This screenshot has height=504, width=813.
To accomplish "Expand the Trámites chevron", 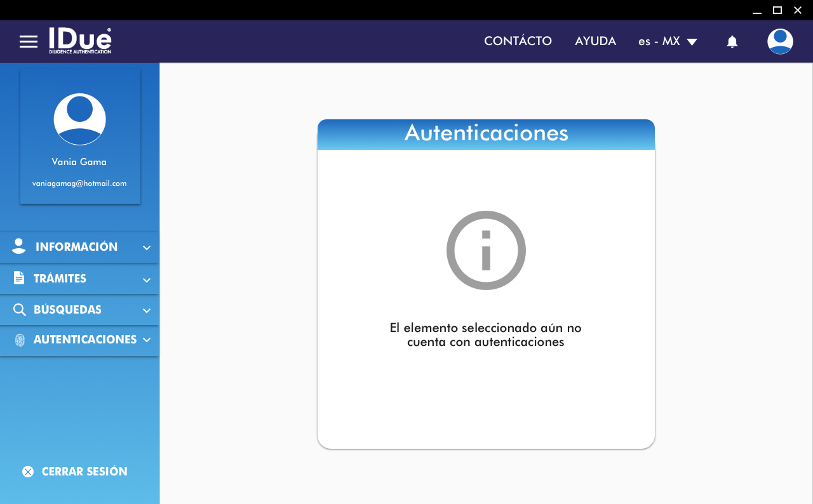I will coord(147,280).
